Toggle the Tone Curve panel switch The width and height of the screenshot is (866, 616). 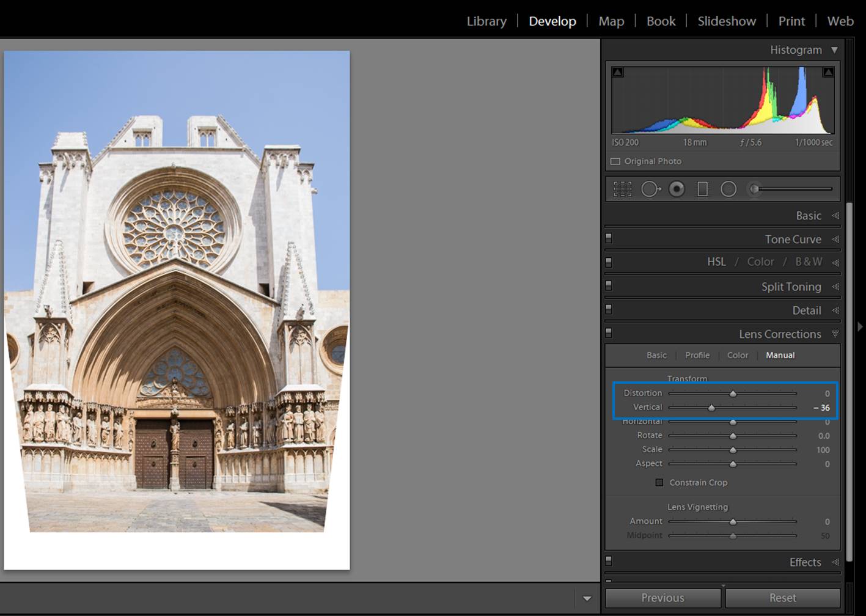[x=609, y=238]
